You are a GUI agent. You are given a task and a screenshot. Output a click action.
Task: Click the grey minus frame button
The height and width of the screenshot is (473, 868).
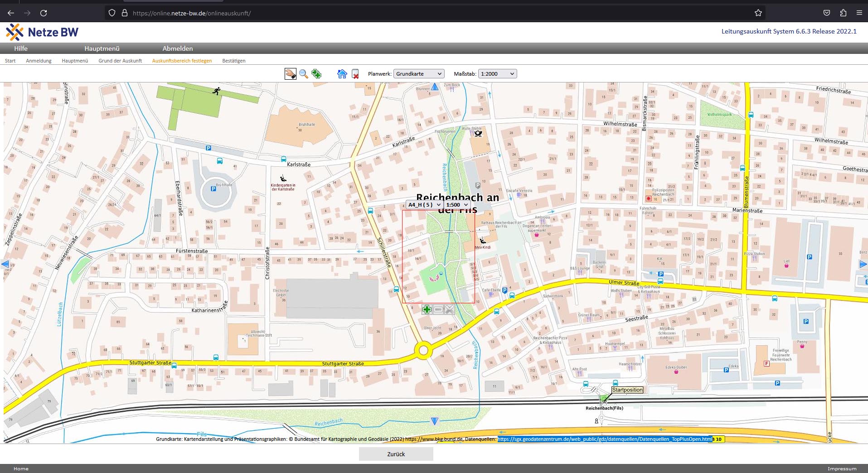[438, 309]
